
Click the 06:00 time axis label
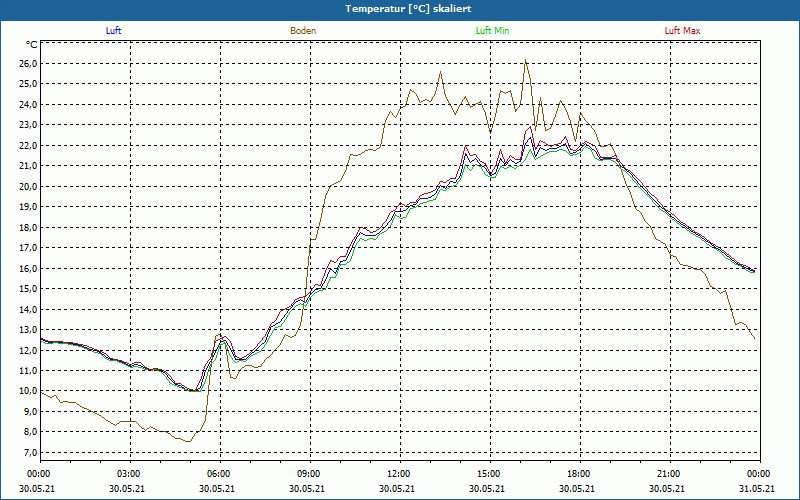[x=220, y=474]
